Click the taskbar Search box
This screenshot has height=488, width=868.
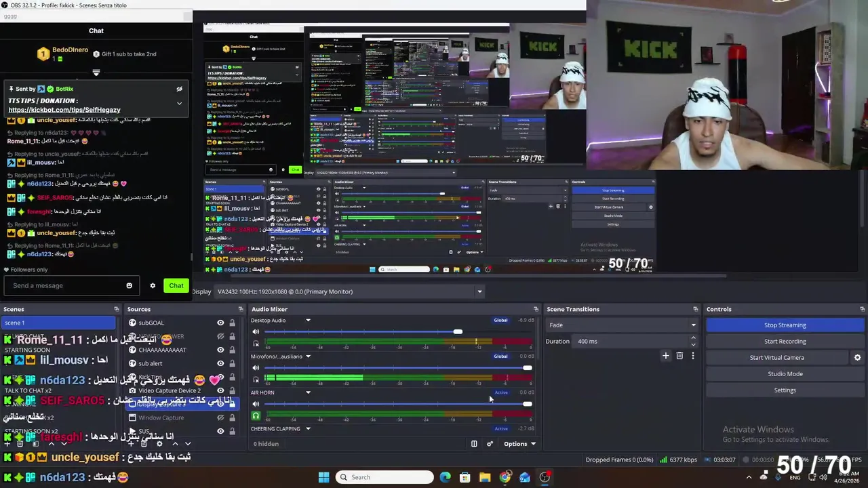[384, 477]
